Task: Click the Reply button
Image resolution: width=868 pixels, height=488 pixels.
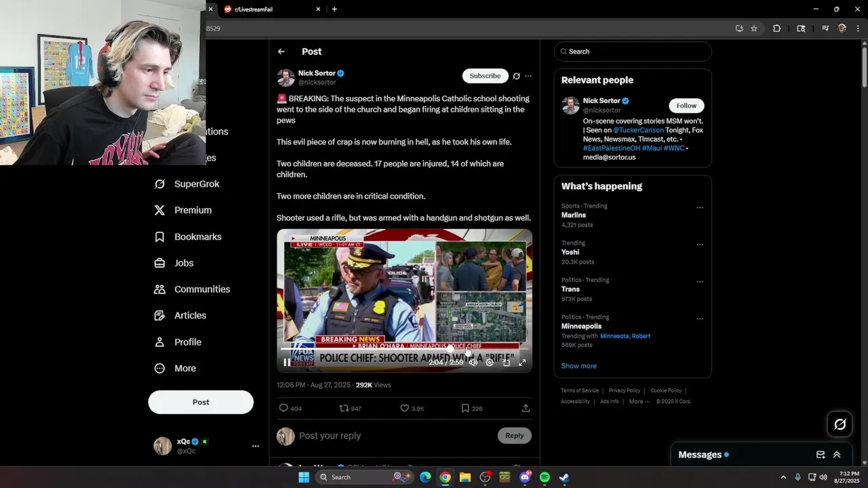Action: [x=515, y=436]
